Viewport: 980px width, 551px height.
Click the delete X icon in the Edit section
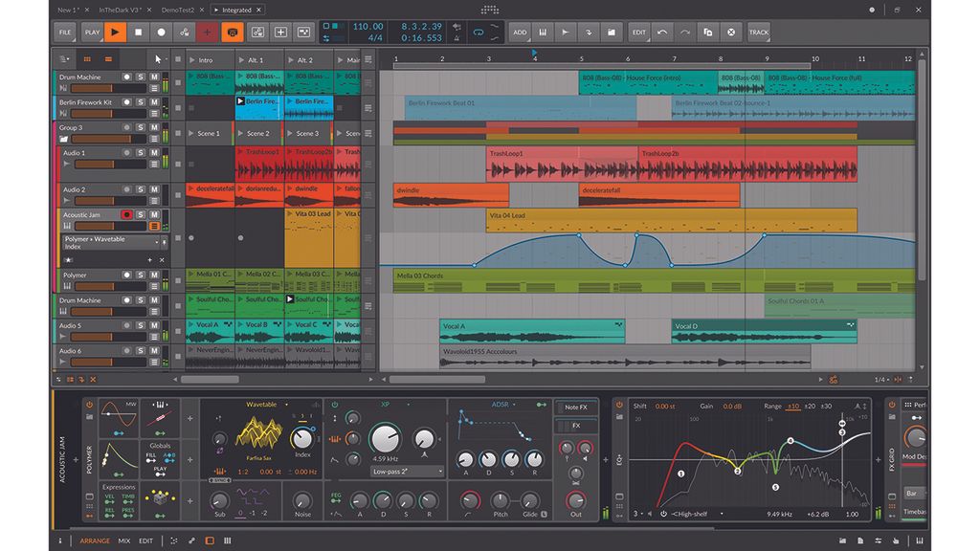point(731,32)
